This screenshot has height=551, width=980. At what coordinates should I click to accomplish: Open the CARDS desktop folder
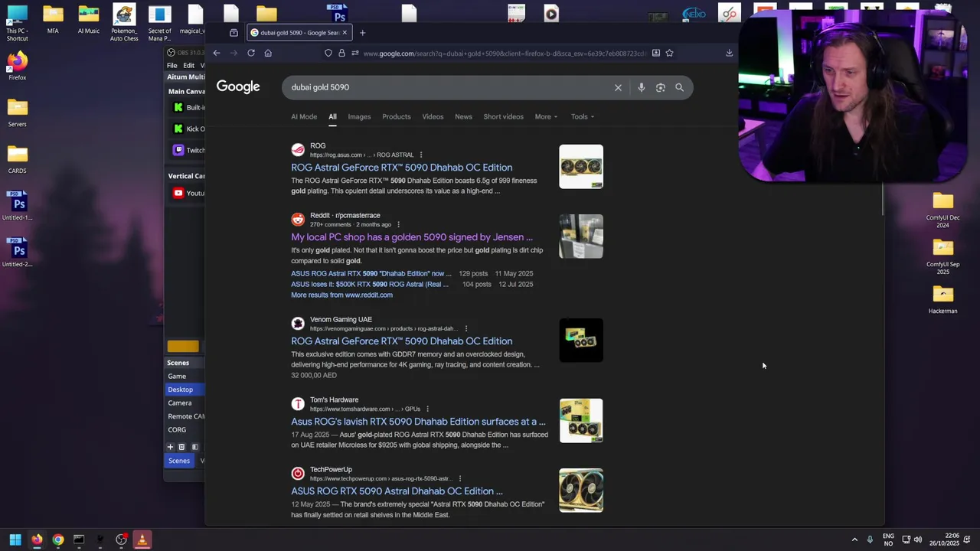pyautogui.click(x=17, y=159)
